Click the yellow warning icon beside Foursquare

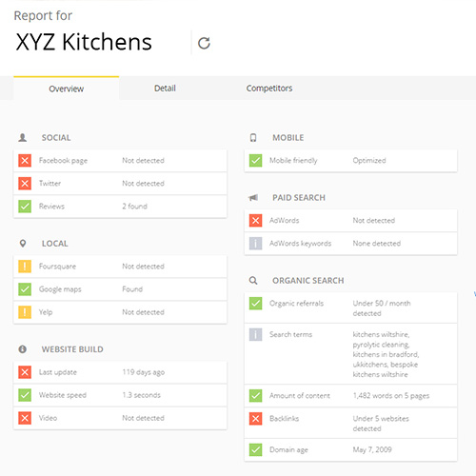click(25, 267)
